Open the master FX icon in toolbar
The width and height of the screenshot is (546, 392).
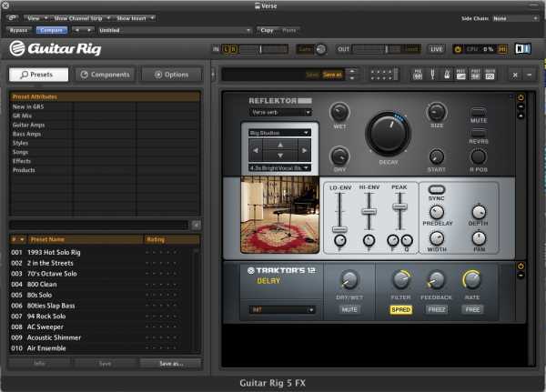[490, 75]
